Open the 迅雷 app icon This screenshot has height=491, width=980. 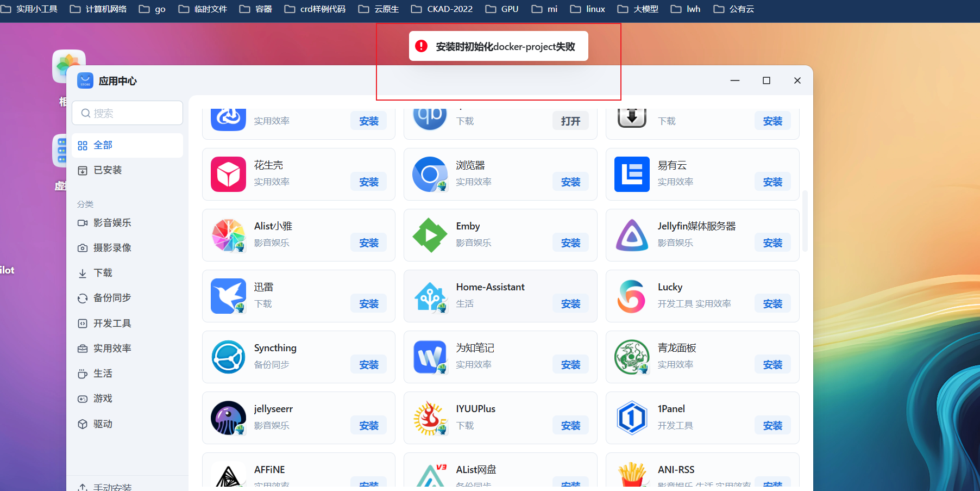(228, 296)
